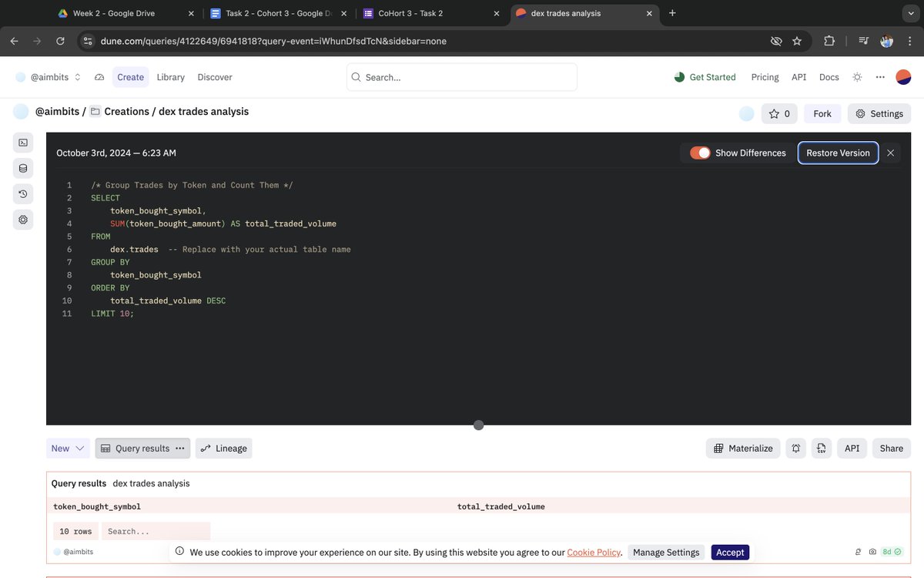This screenshot has height=578, width=924.
Task: Star this query with the star button
Action: (x=779, y=113)
